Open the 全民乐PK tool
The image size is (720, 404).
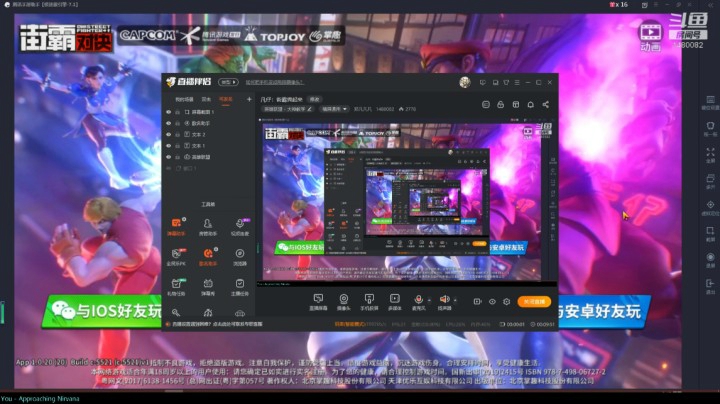coord(176,257)
